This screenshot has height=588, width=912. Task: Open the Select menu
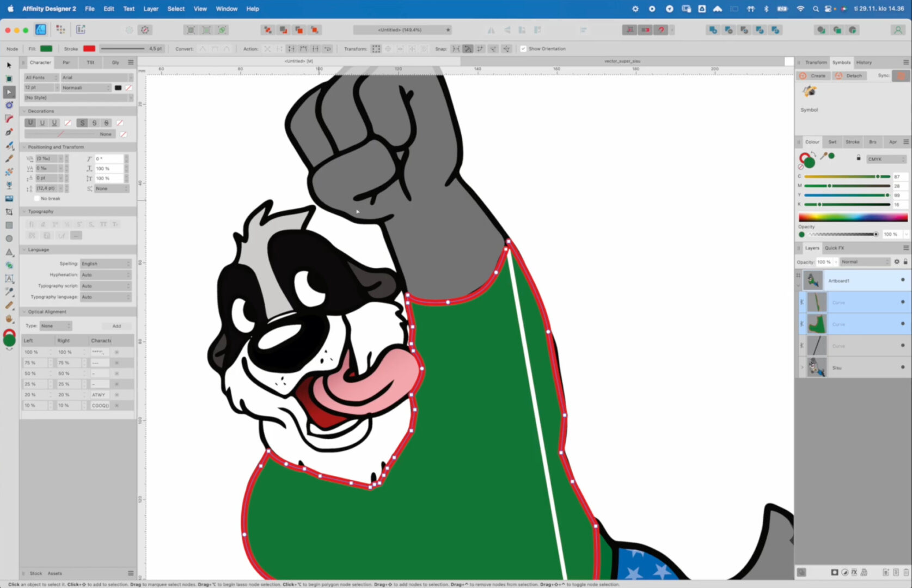pyautogui.click(x=175, y=9)
